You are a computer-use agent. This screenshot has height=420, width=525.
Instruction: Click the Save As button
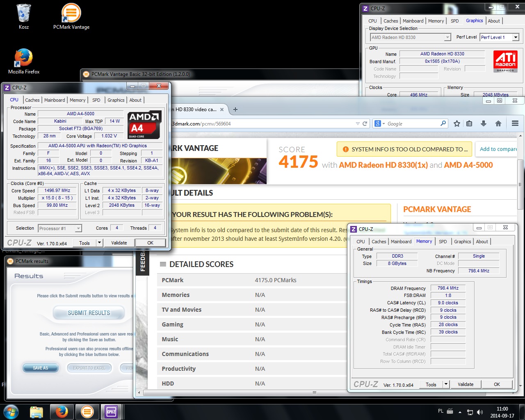tap(41, 368)
